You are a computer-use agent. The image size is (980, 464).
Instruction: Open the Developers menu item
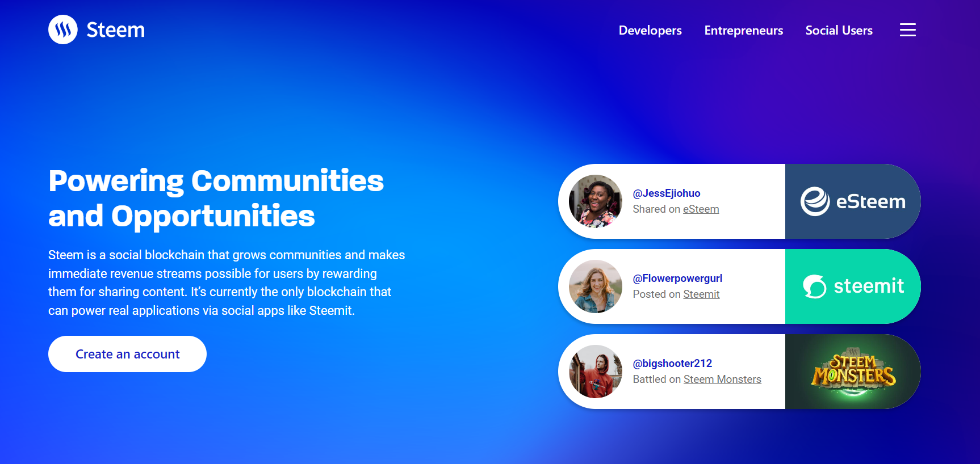tap(650, 31)
